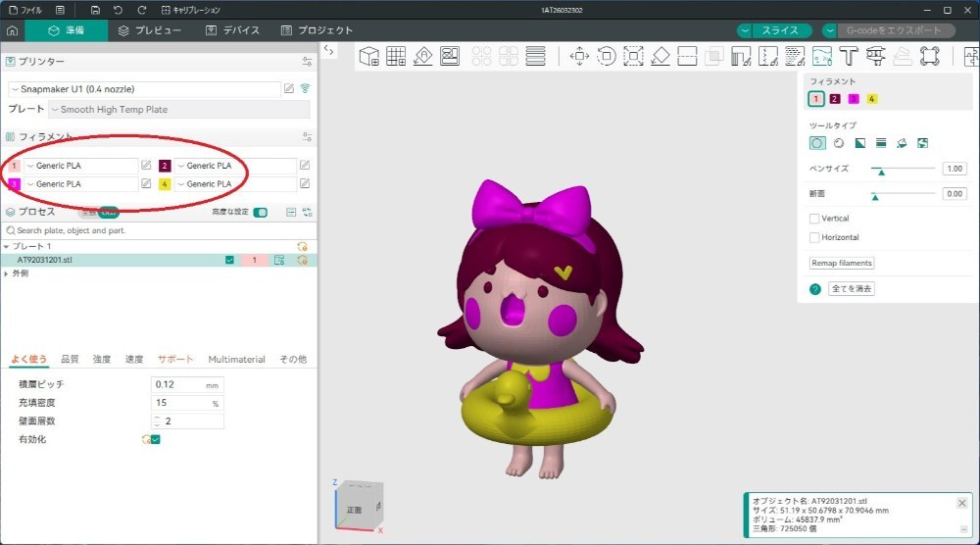Edit the Snapmaker U1 printer preset

(x=289, y=89)
